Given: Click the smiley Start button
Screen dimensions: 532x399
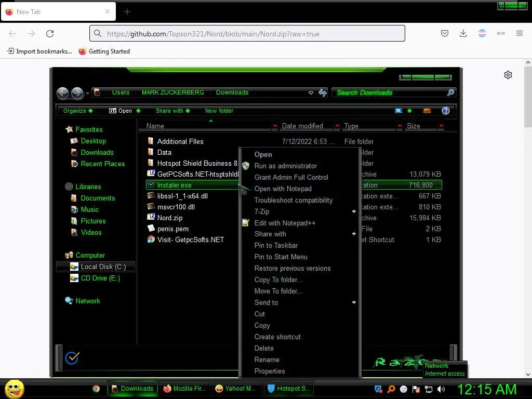Looking at the screenshot, I should (x=14, y=389).
